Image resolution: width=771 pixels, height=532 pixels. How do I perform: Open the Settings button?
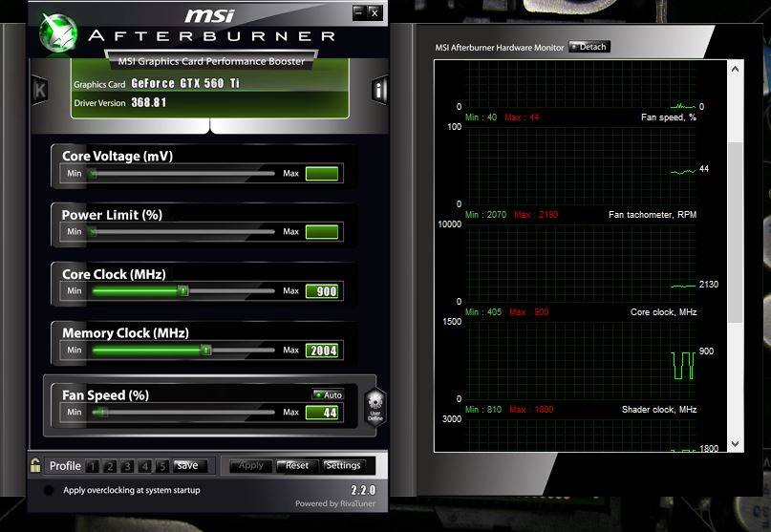[343, 466]
